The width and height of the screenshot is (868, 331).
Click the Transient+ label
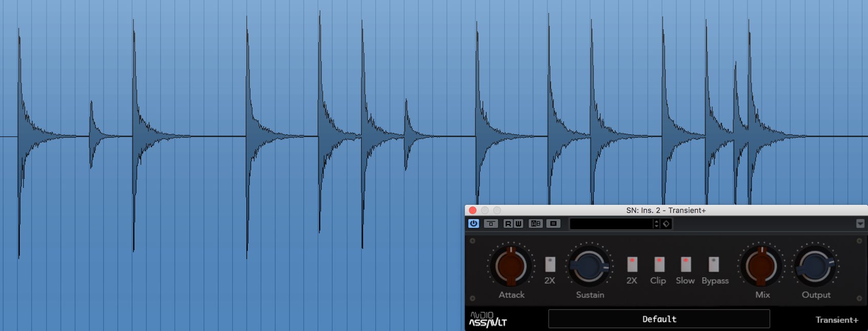click(x=837, y=320)
